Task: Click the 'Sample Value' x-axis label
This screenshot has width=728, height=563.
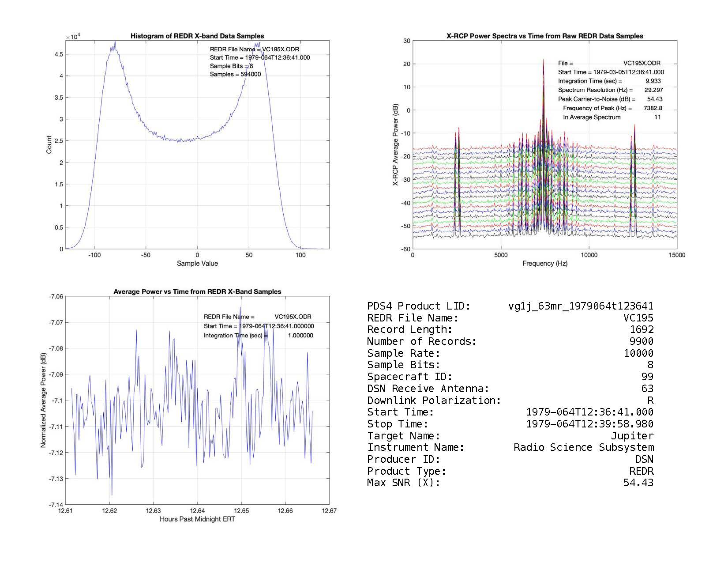Action: pos(197,264)
